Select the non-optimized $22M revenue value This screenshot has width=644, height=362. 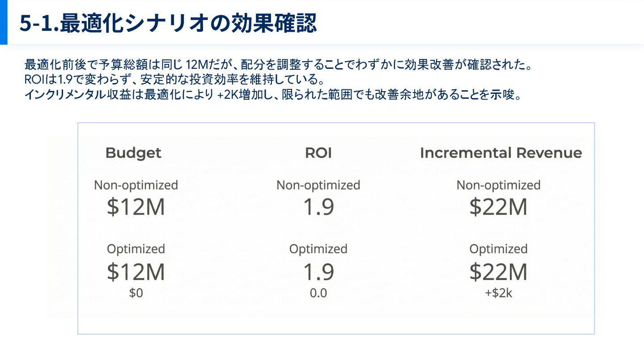[499, 207]
